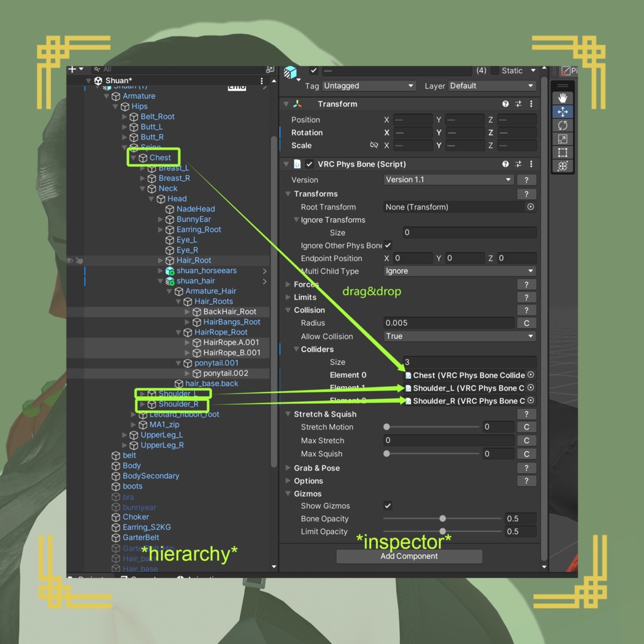Select the Rotate tool
Screen dimensions: 644x644
point(562,125)
